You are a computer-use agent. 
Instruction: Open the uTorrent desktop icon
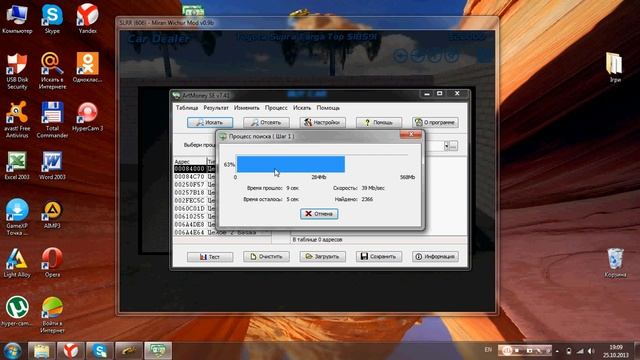[x=17, y=311]
